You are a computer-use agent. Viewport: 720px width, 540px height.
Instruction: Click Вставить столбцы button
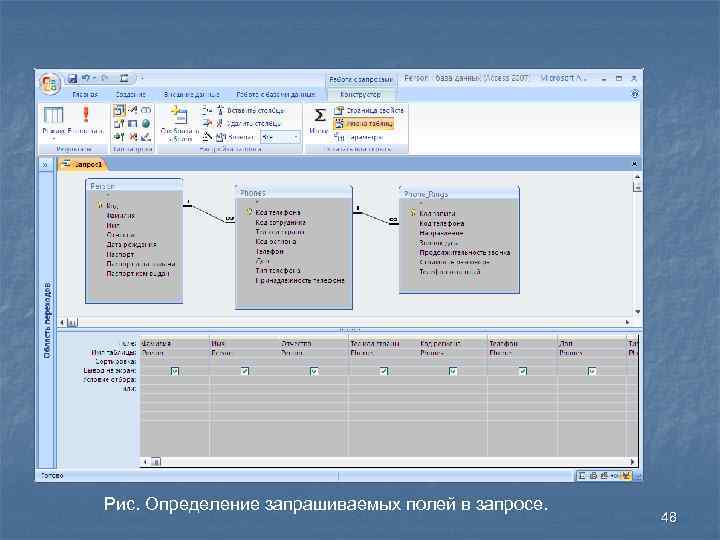point(250,110)
